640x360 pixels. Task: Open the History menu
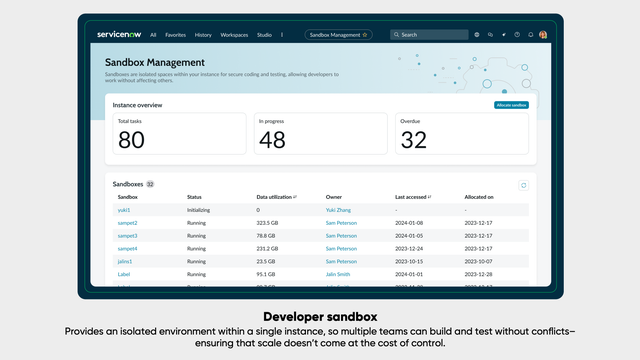pos(203,35)
